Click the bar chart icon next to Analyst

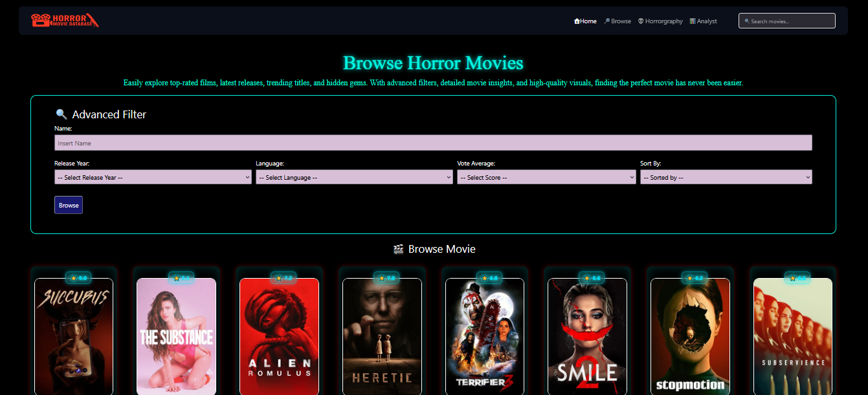pyautogui.click(x=693, y=21)
